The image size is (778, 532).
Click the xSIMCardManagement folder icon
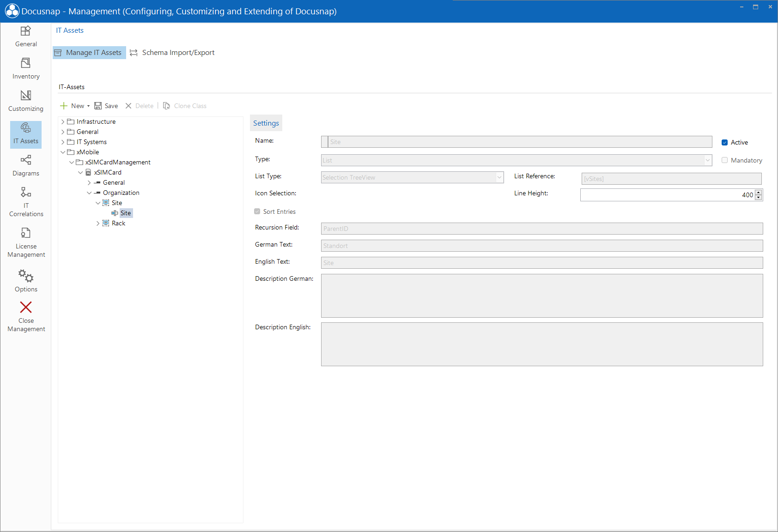pos(79,162)
